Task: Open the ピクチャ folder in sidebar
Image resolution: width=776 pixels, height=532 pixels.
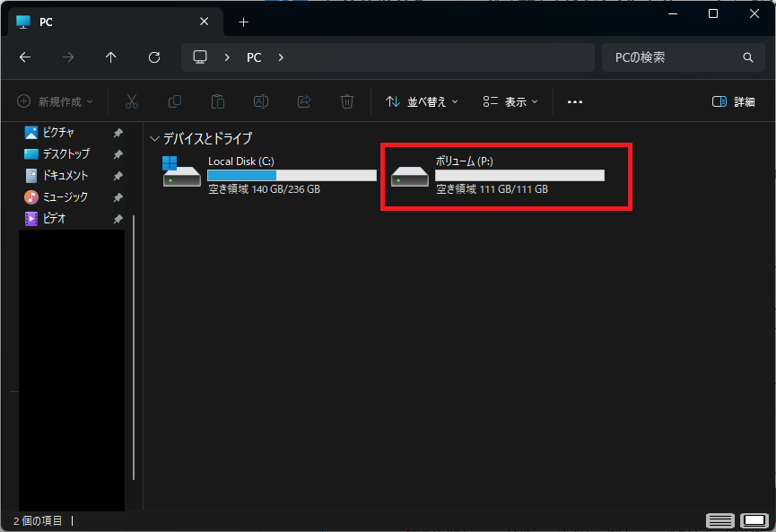Action: [58, 133]
